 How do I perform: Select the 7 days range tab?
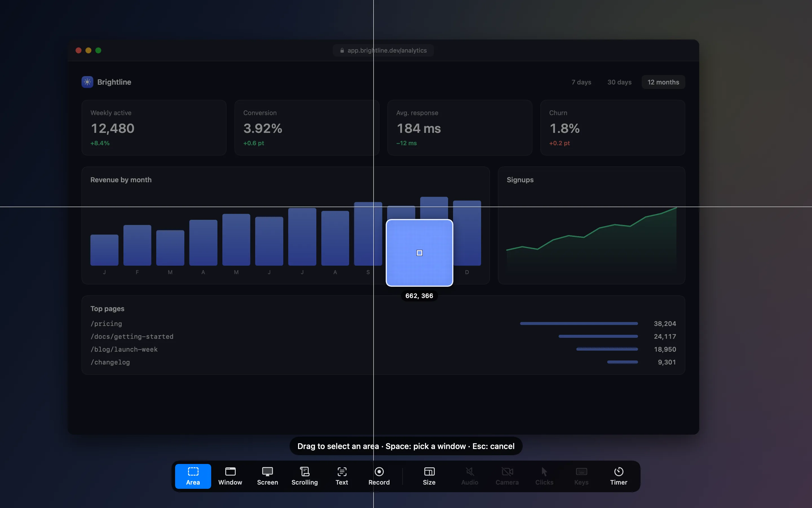coord(581,82)
